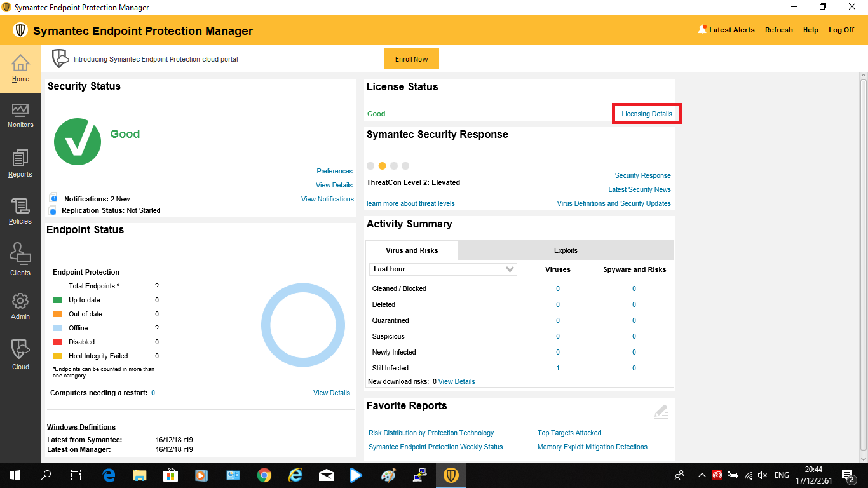Open the Monitors sidebar section
Viewport: 868px width, 488px height.
[20, 116]
